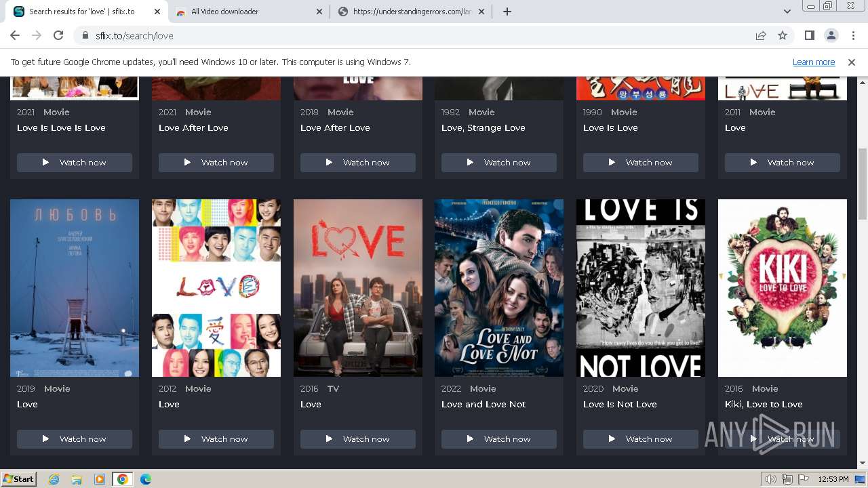Open the volume control in system tray

coord(771,479)
